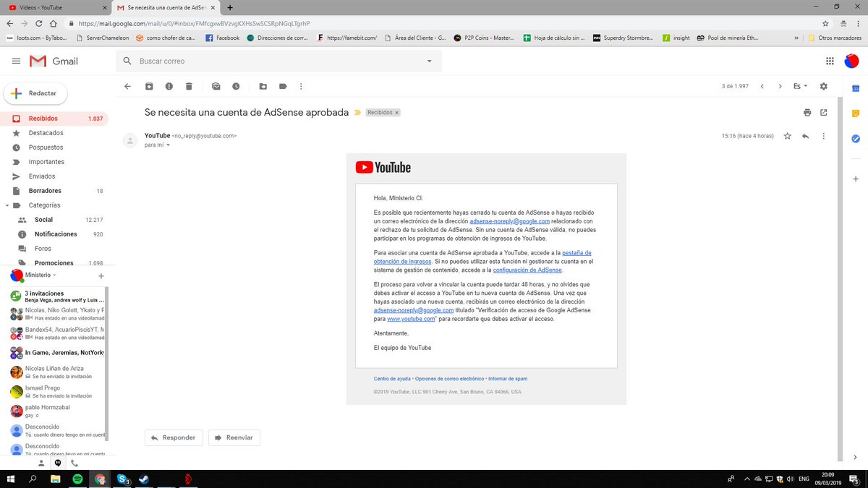The width and height of the screenshot is (868, 488).
Task: Open the toolbar's More options menu
Action: (301, 86)
